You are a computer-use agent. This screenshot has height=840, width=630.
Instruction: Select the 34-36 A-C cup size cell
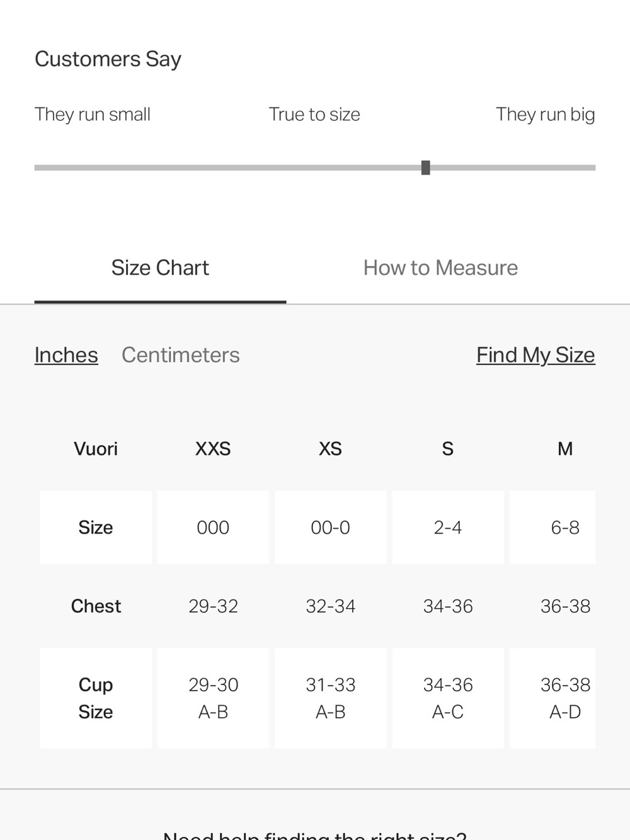[448, 698]
